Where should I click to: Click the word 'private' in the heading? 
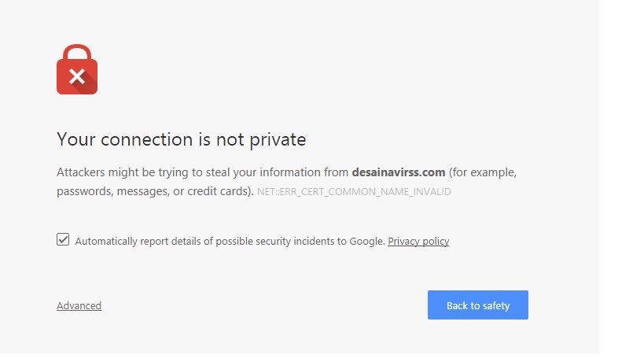(x=277, y=140)
